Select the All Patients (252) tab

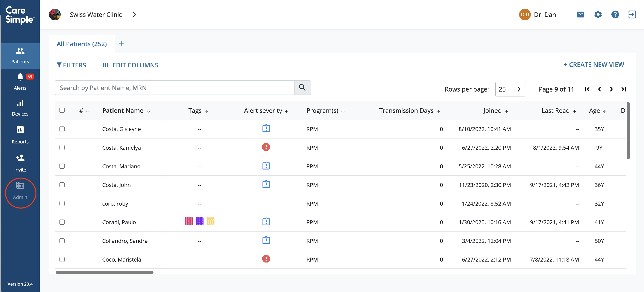82,44
